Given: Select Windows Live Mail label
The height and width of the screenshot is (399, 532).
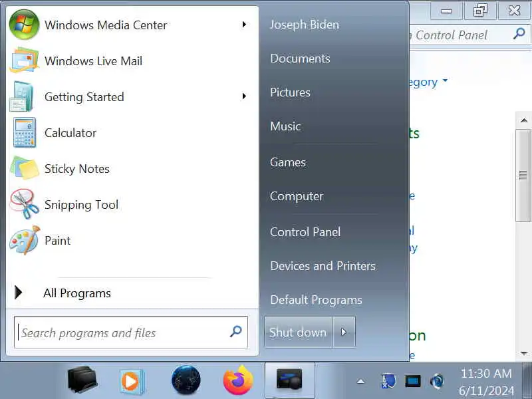Looking at the screenshot, I should click(x=93, y=61).
